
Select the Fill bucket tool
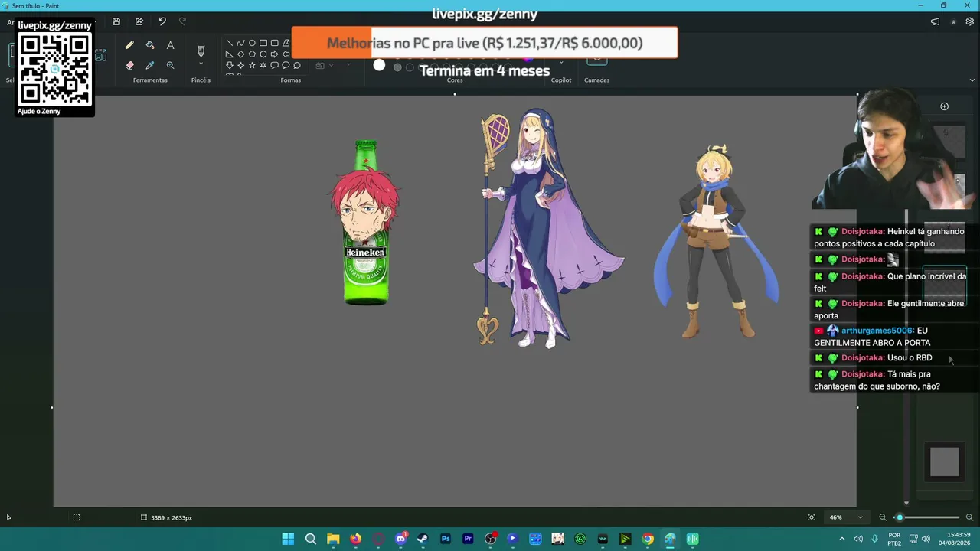150,46
